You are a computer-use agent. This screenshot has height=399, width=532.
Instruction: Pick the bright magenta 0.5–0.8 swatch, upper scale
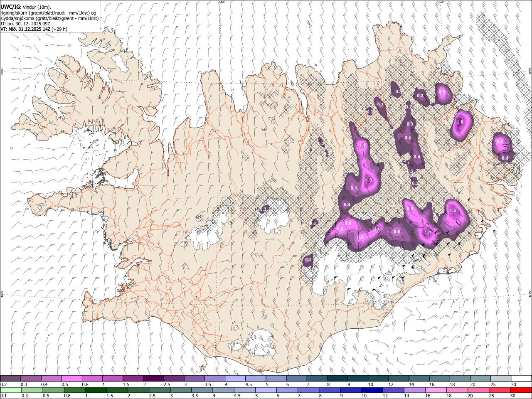coord(71,379)
